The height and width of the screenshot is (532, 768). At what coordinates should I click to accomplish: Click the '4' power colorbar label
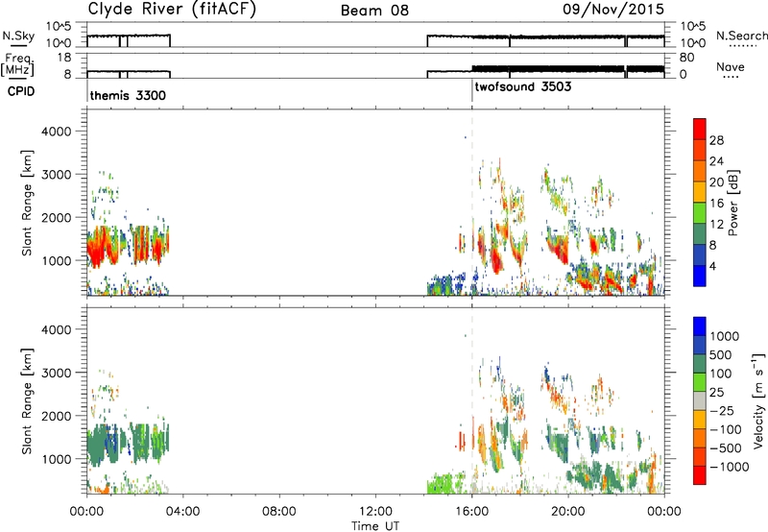tap(712, 266)
